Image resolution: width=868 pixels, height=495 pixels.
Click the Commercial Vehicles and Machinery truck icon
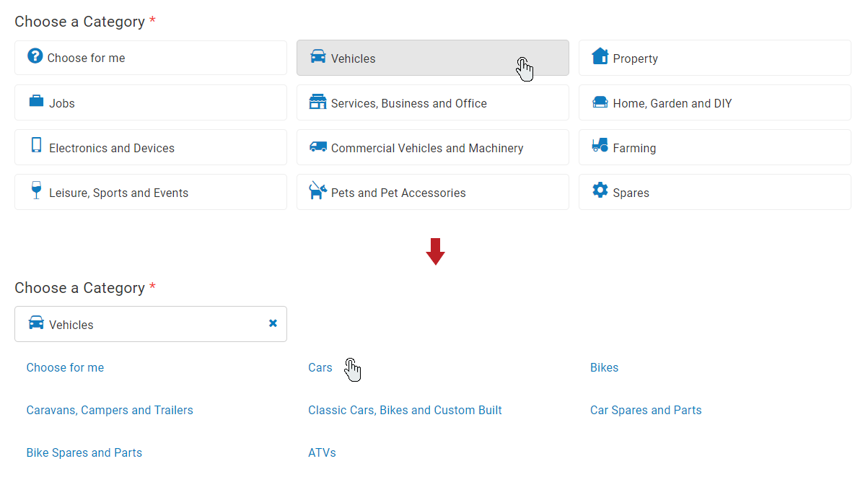tap(317, 146)
